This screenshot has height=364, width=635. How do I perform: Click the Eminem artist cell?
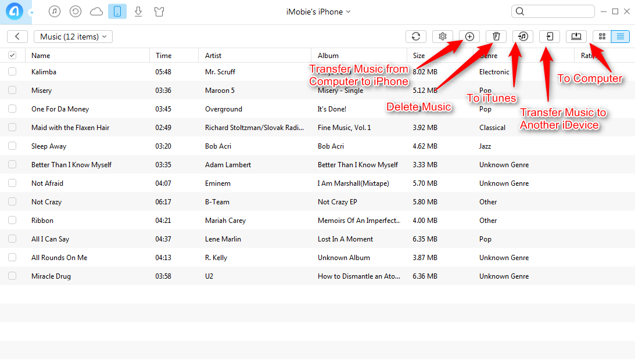[217, 183]
